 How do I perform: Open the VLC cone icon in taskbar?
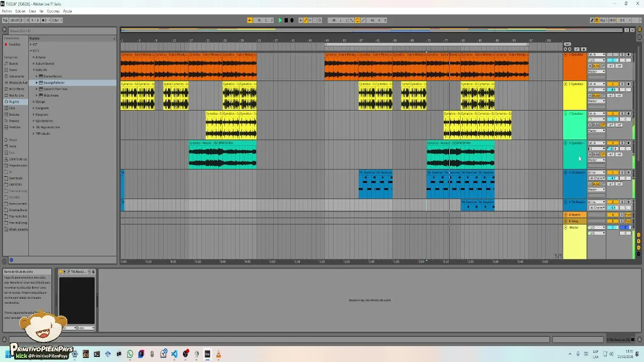(218, 354)
